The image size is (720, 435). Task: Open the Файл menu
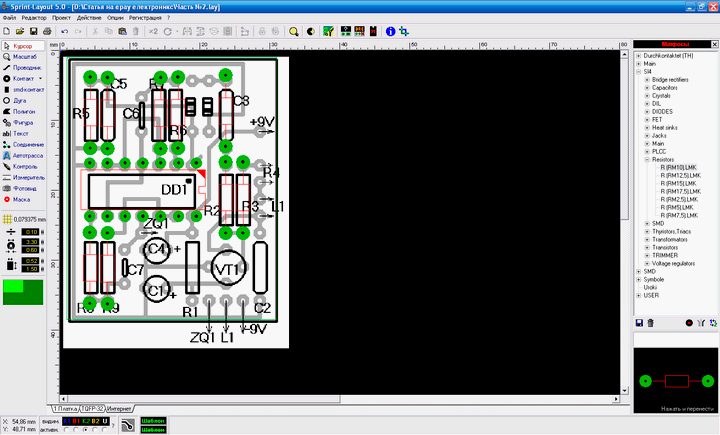point(9,18)
